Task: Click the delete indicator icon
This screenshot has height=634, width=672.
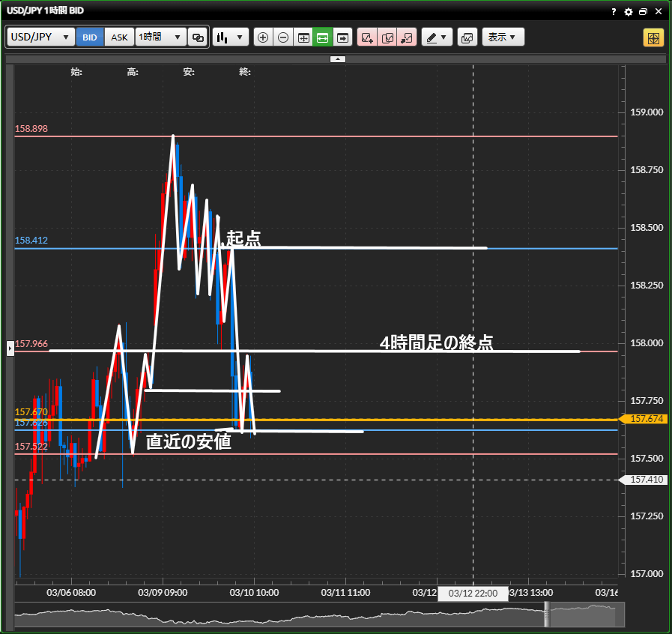Action: coord(407,37)
